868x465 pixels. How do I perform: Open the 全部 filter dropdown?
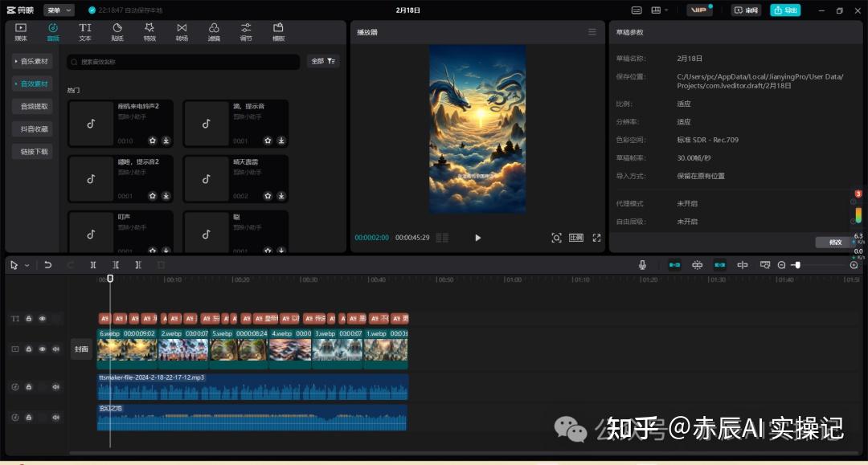click(323, 61)
